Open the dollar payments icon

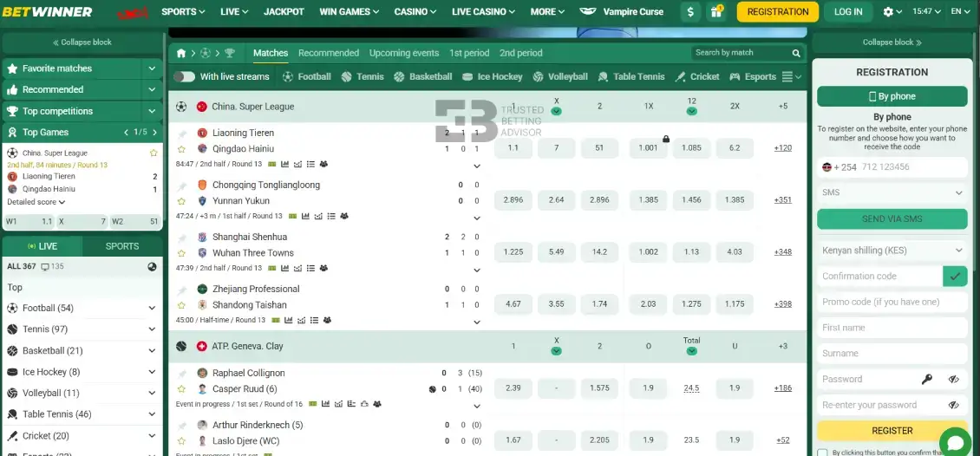point(690,12)
